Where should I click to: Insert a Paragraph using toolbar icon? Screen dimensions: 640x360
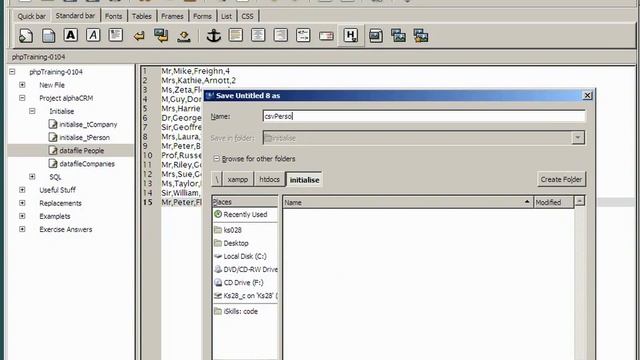(116, 35)
